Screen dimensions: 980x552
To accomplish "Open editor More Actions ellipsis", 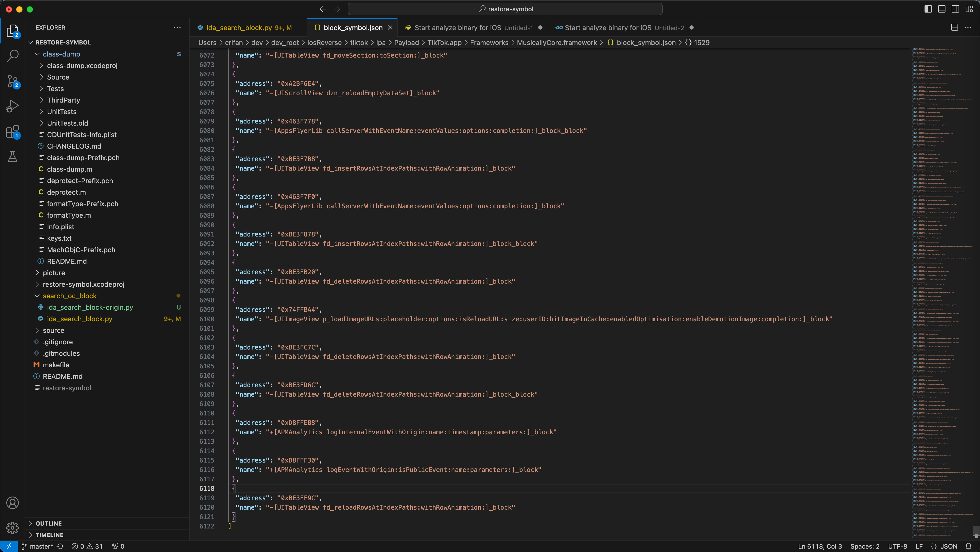I will pyautogui.click(x=968, y=27).
